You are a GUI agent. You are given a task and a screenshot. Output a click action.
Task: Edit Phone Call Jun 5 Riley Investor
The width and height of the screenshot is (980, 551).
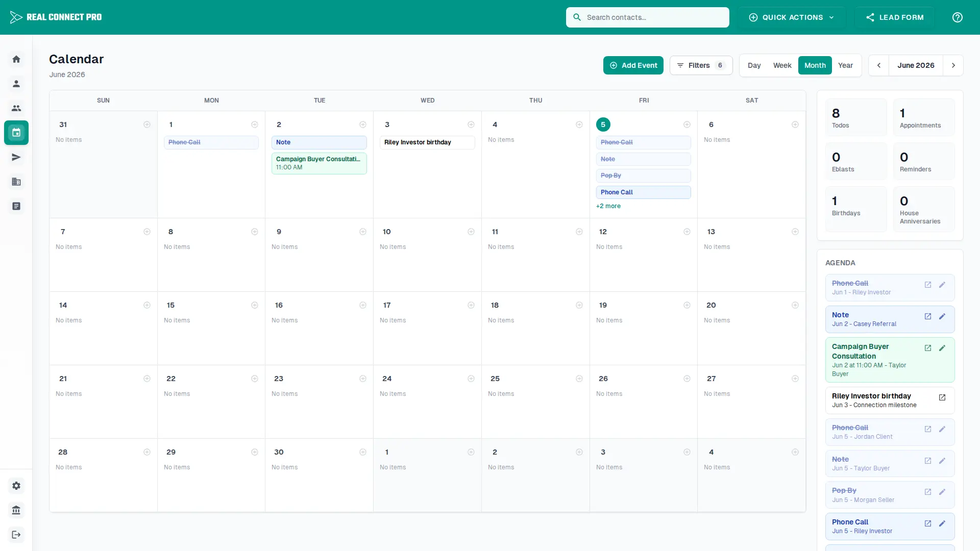click(x=942, y=523)
